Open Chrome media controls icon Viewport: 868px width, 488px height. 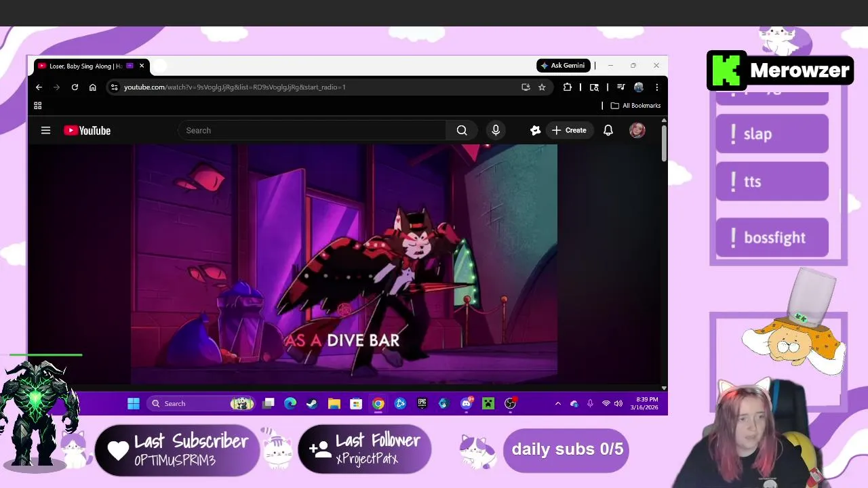pos(620,87)
